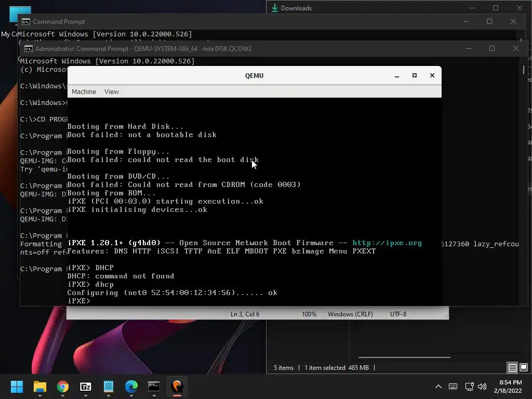The height and width of the screenshot is (399, 532).
Task: Click the Notepad zoom level 100%
Action: click(309, 314)
